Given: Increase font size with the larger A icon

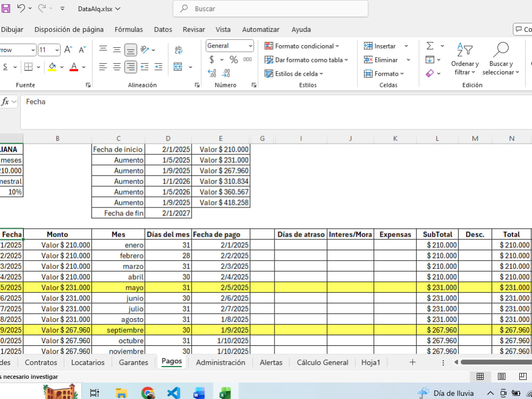Looking at the screenshot, I should (x=68, y=50).
